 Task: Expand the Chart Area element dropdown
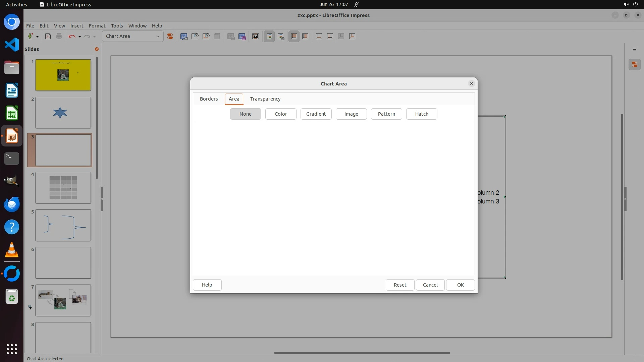[x=157, y=36]
